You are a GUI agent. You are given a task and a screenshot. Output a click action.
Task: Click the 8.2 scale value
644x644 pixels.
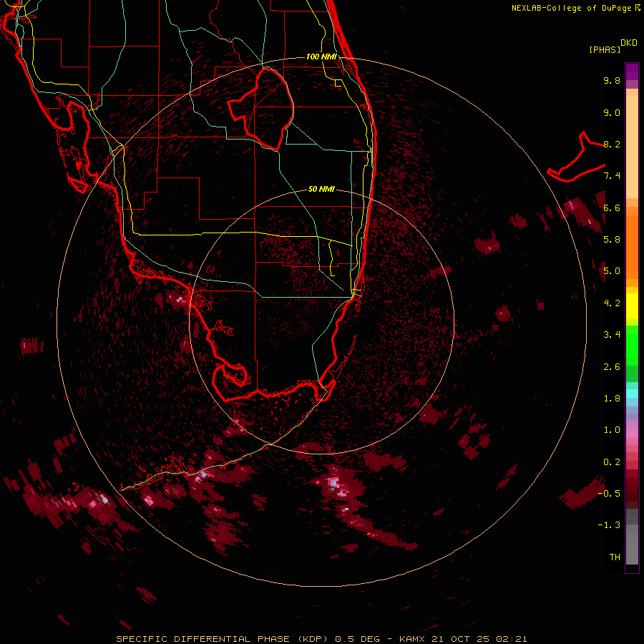pyautogui.click(x=612, y=144)
